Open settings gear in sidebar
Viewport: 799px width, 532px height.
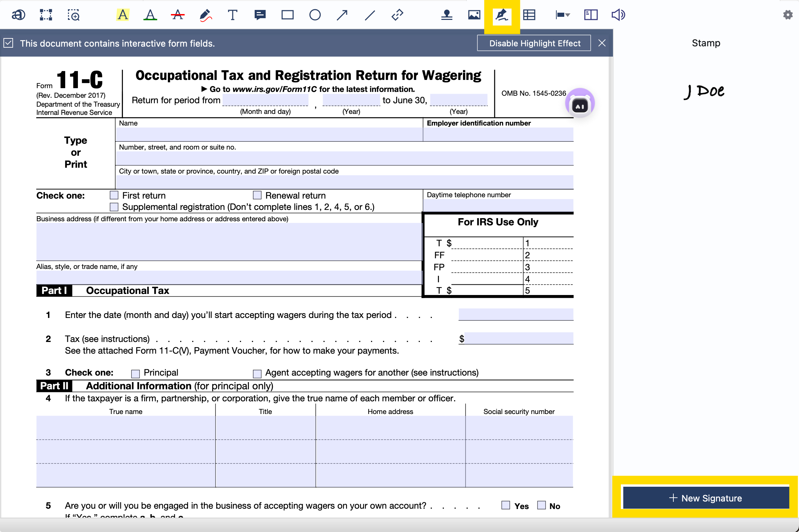[788, 15]
